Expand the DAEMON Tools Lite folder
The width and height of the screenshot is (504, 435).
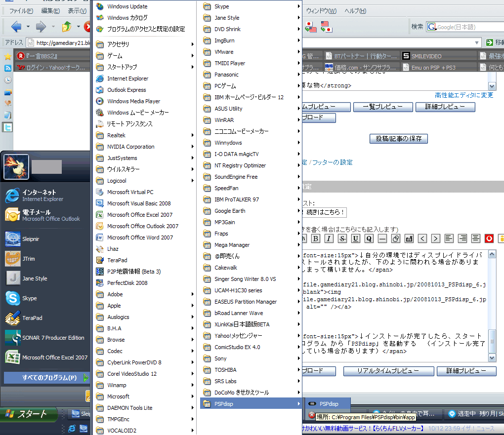(x=145, y=408)
